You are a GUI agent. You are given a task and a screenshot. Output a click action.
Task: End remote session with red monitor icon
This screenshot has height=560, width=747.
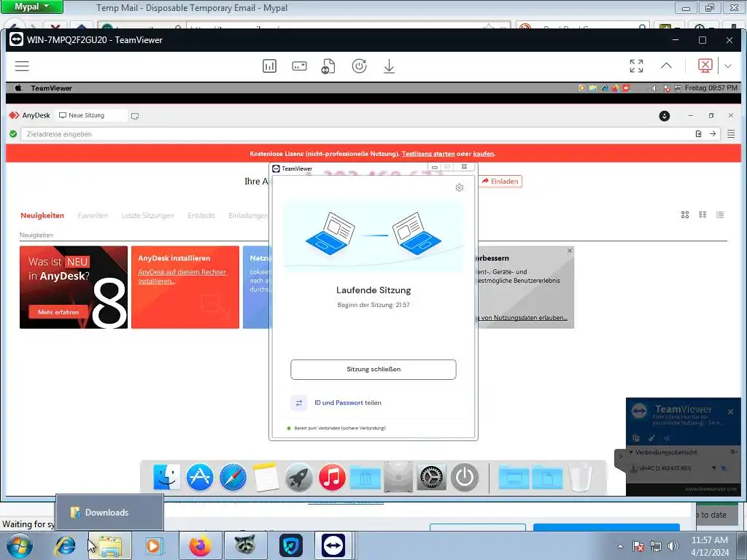pyautogui.click(x=705, y=66)
